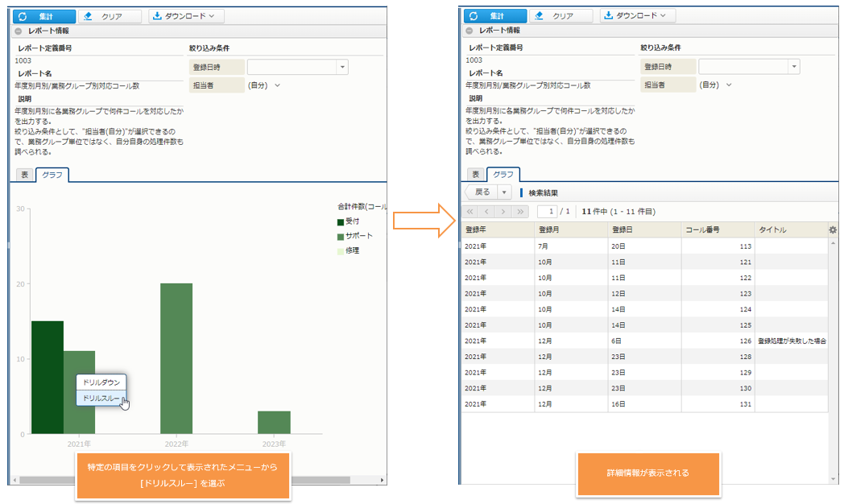Click the 集計 refresh button in left panel
The width and height of the screenshot is (848, 504).
tap(43, 16)
